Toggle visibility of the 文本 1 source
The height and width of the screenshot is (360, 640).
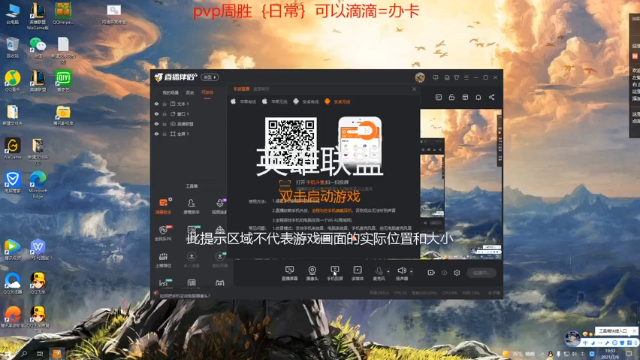click(x=156, y=104)
